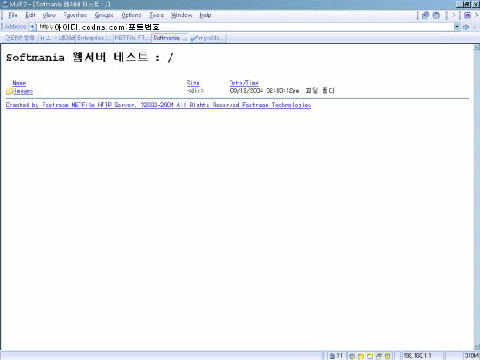The image size is (480, 360).
Task: Click the purple window toolbar icon
Action: (x=467, y=15)
